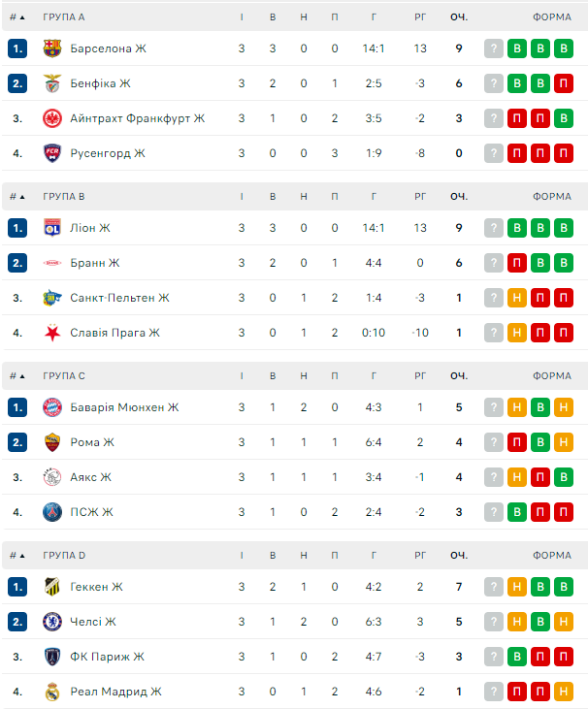Click Brann's rank 2 position badge
This screenshot has width=588, height=709.
17,263
